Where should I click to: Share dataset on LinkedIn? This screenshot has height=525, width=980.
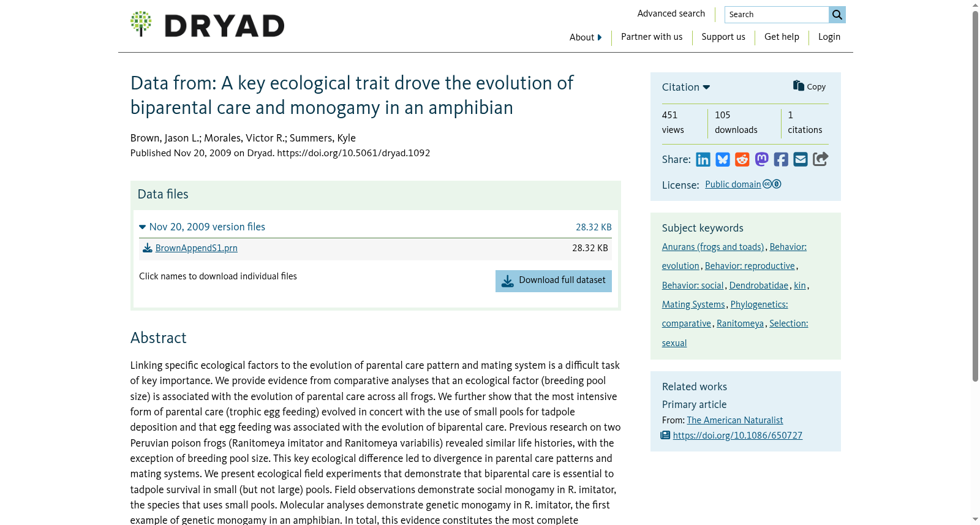[x=703, y=160]
